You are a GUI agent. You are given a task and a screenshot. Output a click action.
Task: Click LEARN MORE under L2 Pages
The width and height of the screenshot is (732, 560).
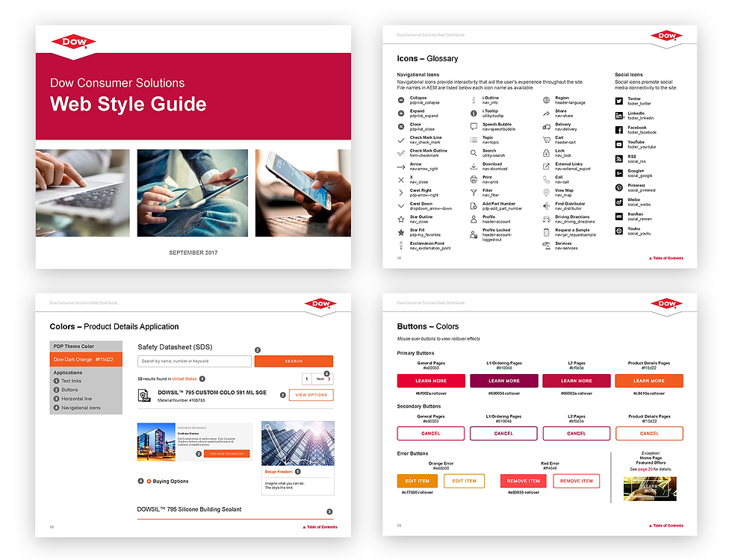tap(577, 381)
